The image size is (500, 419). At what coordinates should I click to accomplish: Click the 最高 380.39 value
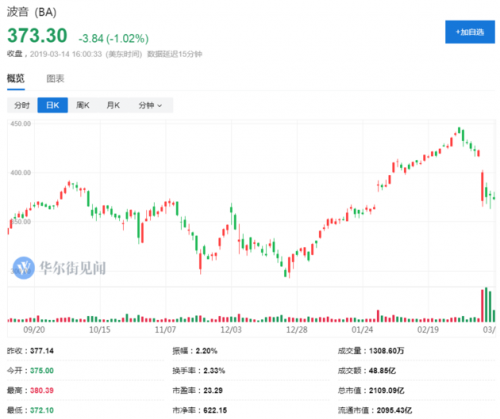[42, 390]
